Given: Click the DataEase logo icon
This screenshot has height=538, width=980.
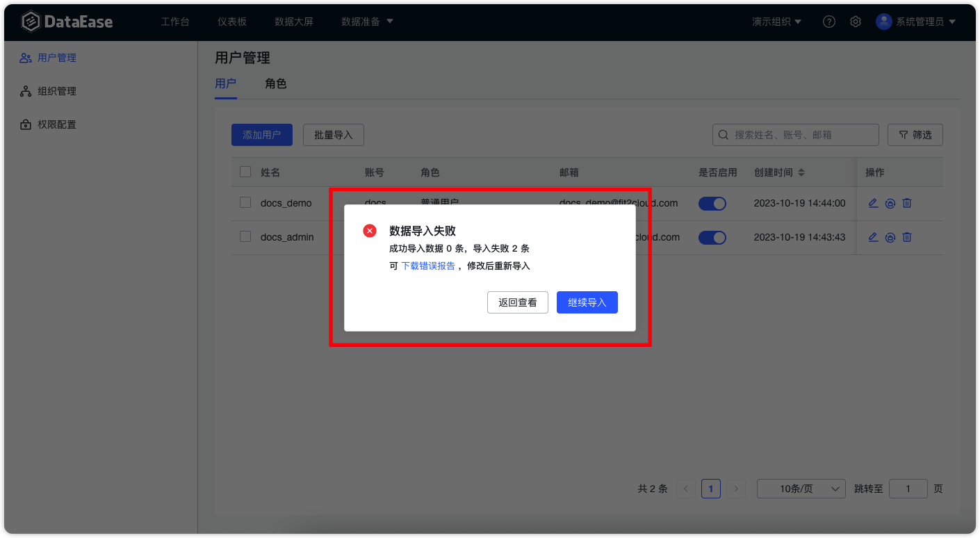Looking at the screenshot, I should click(x=31, y=22).
